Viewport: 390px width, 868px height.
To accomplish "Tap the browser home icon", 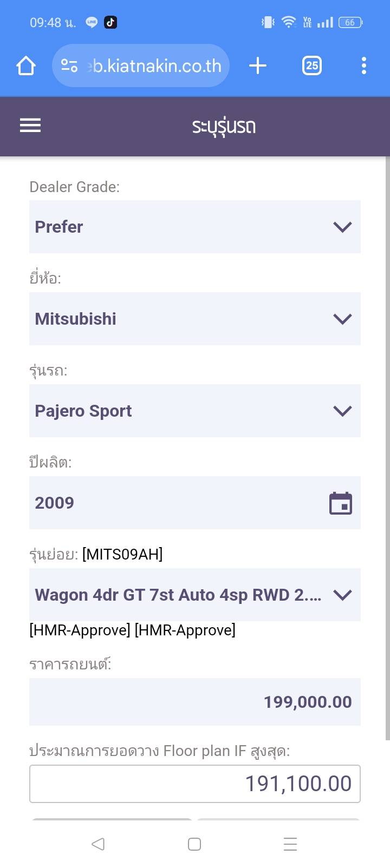I will coord(26,66).
